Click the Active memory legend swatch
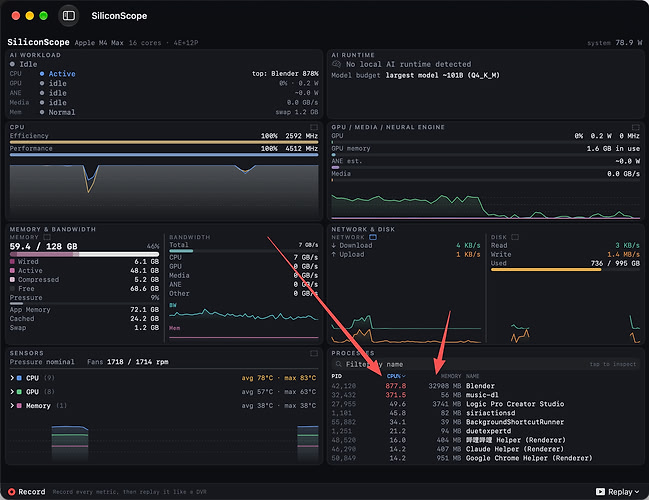The width and height of the screenshot is (649, 500). pos(12,271)
